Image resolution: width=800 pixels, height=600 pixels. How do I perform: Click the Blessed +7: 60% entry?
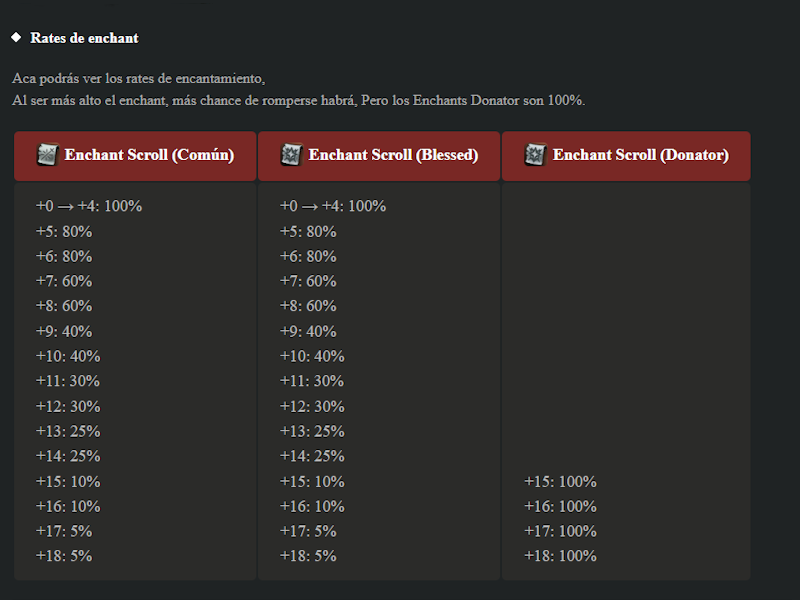pyautogui.click(x=308, y=281)
